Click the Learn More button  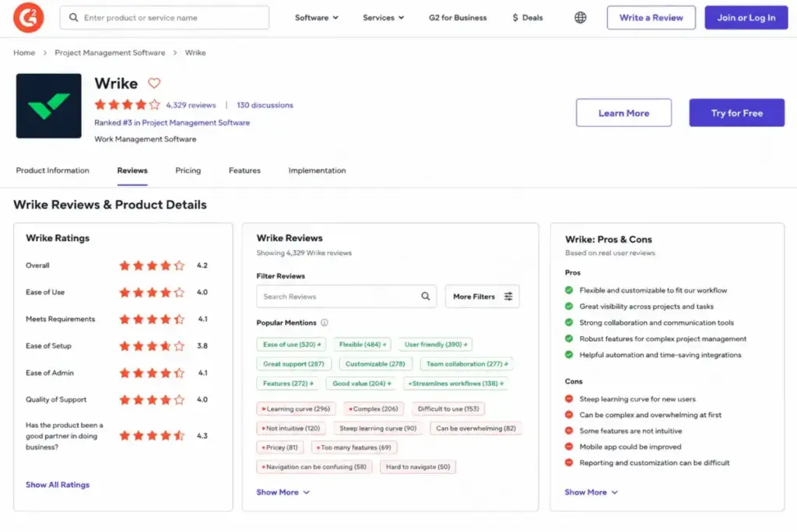click(x=623, y=113)
